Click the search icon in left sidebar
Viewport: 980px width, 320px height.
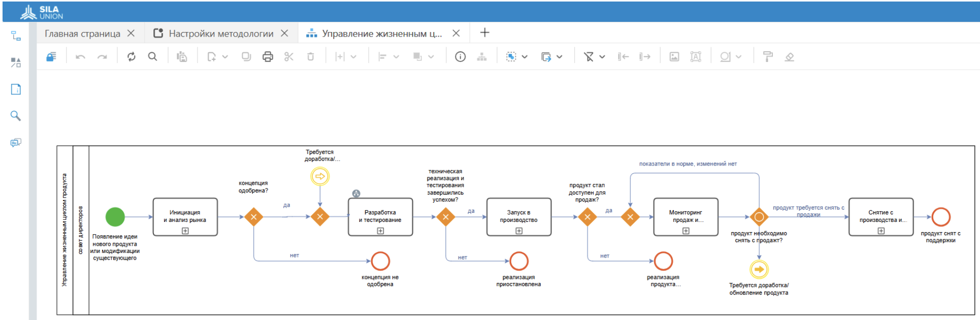click(16, 116)
